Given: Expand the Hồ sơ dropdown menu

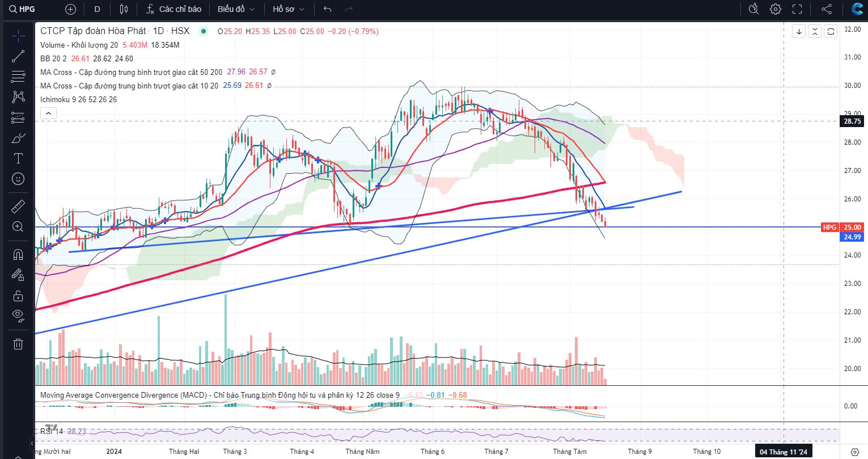Looking at the screenshot, I should (x=288, y=9).
